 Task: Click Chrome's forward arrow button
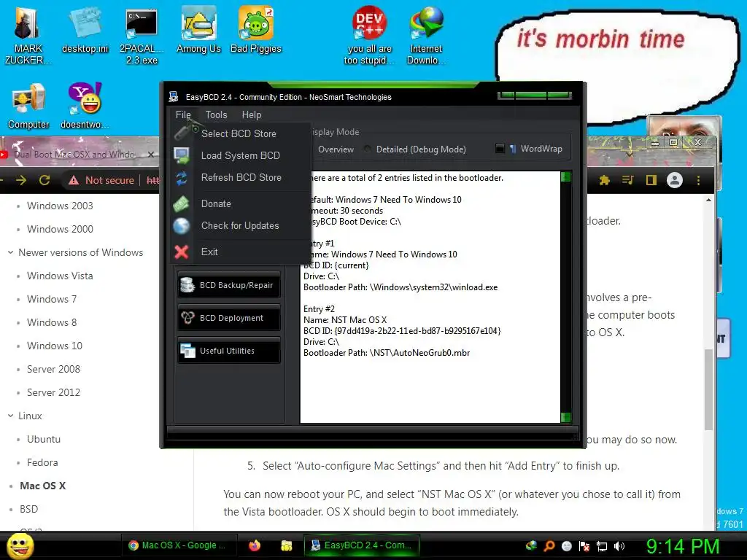tap(21, 180)
